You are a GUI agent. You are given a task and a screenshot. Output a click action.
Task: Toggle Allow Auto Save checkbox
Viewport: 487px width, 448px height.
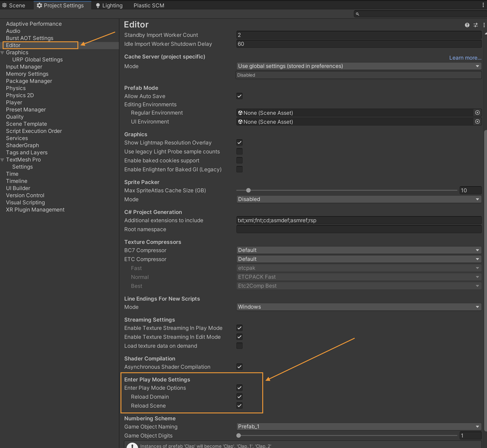(240, 96)
